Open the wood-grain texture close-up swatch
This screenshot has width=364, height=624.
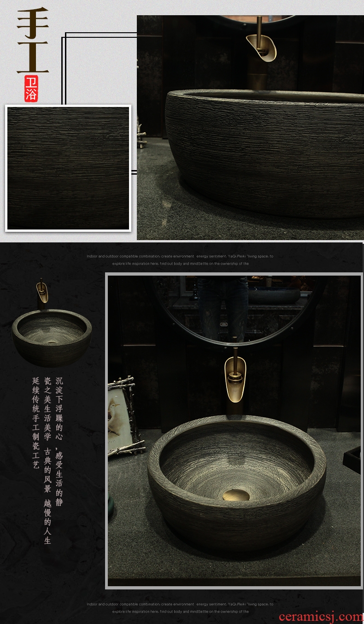[x=68, y=168]
